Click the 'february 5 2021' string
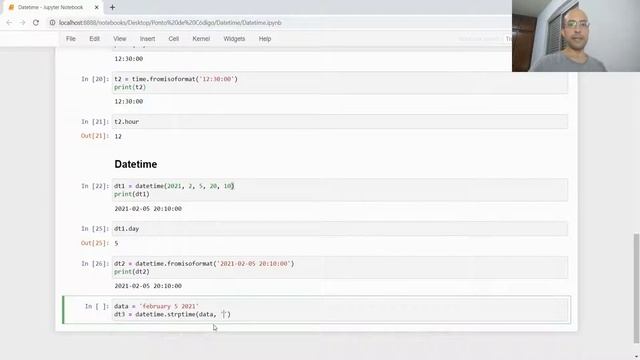The image size is (640, 360). click(x=169, y=306)
